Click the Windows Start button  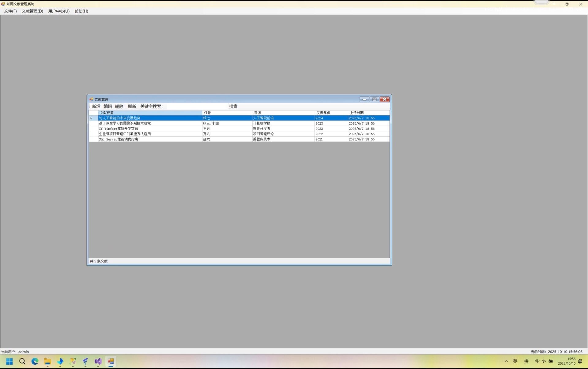click(9, 361)
